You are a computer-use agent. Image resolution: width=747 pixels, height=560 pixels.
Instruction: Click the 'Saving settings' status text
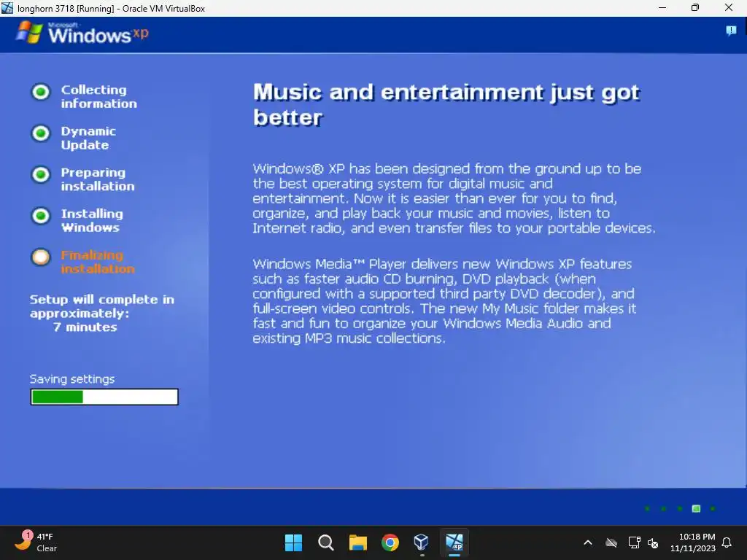click(x=72, y=379)
